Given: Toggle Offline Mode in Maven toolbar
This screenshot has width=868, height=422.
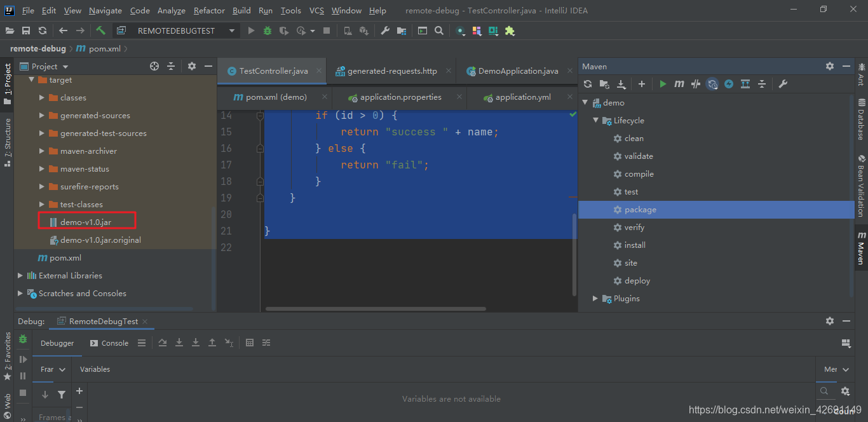Looking at the screenshot, I should tap(696, 84).
